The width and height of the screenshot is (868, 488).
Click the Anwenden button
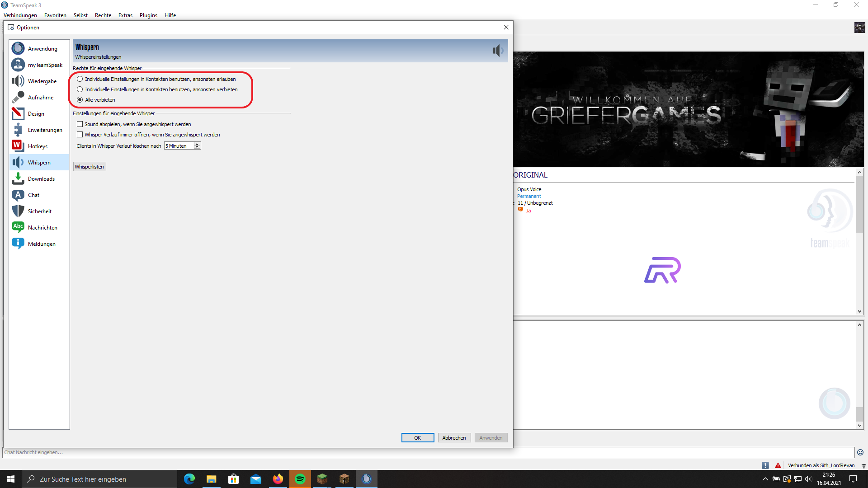(491, 438)
